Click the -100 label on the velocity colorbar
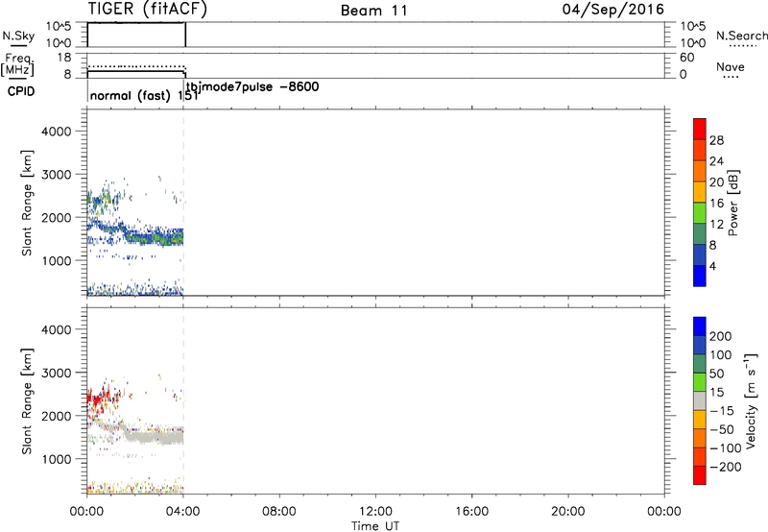Viewport: 768px width, 532px height. pos(726,447)
